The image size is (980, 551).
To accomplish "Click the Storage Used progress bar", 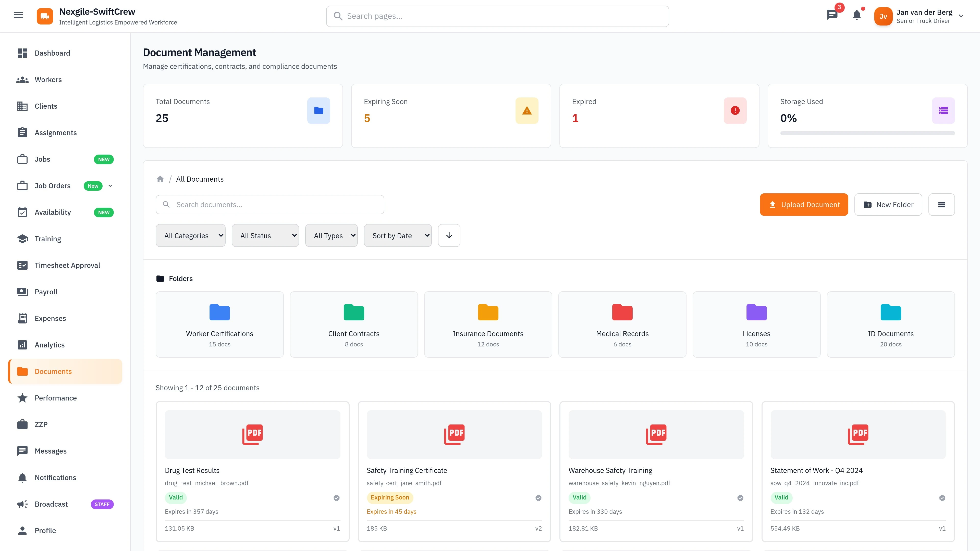I will click(x=867, y=133).
